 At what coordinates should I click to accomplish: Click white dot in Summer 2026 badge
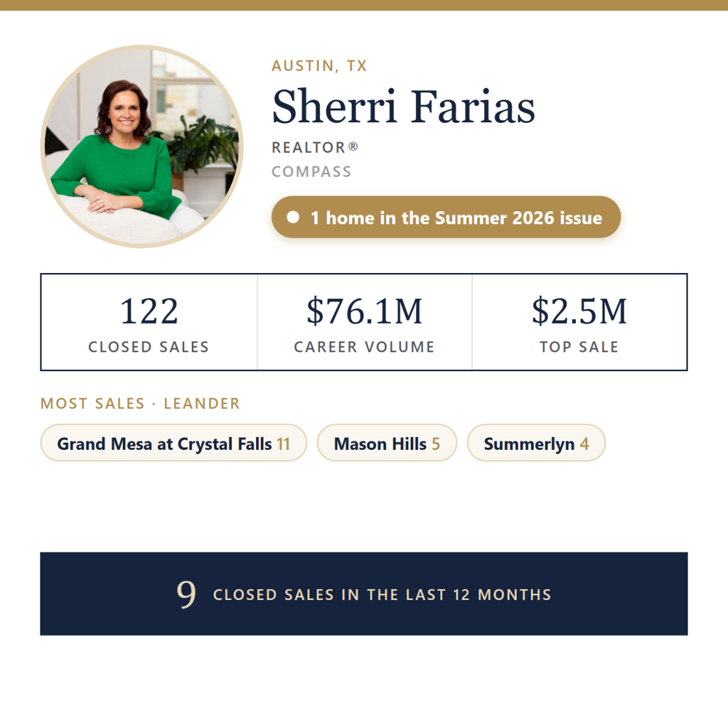coord(293,217)
